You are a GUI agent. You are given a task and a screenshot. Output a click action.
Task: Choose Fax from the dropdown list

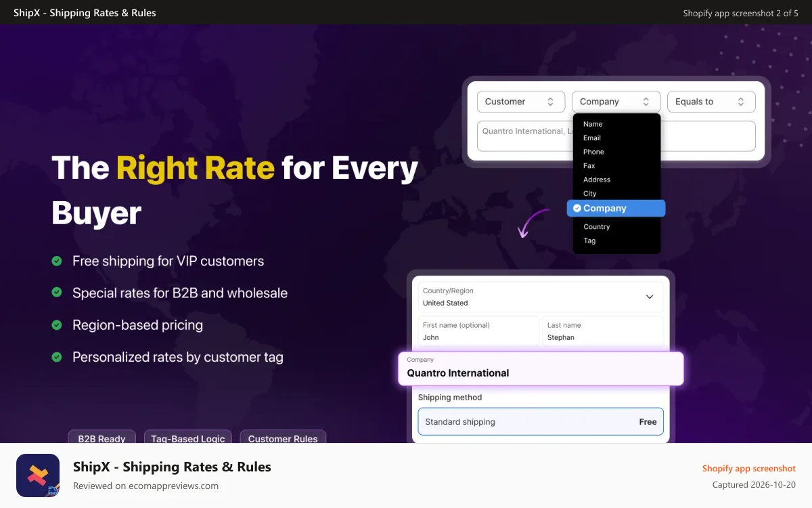(589, 166)
